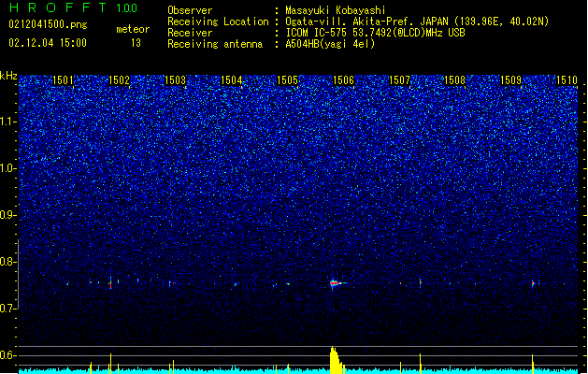588x374 pixels.
Task: Click the HROFFT 1.0.0 title text
Action: pos(74,7)
